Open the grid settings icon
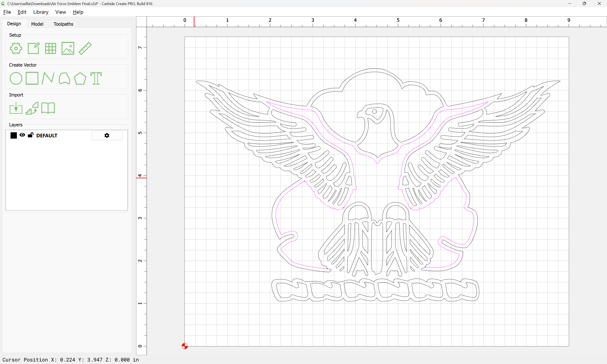Viewport: 607px width, 364px height. point(51,48)
